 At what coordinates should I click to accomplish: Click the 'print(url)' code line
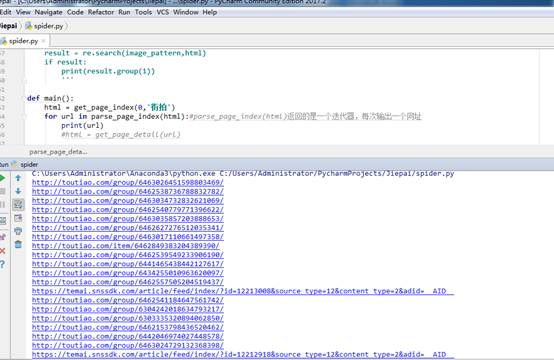pyautogui.click(x=82, y=125)
